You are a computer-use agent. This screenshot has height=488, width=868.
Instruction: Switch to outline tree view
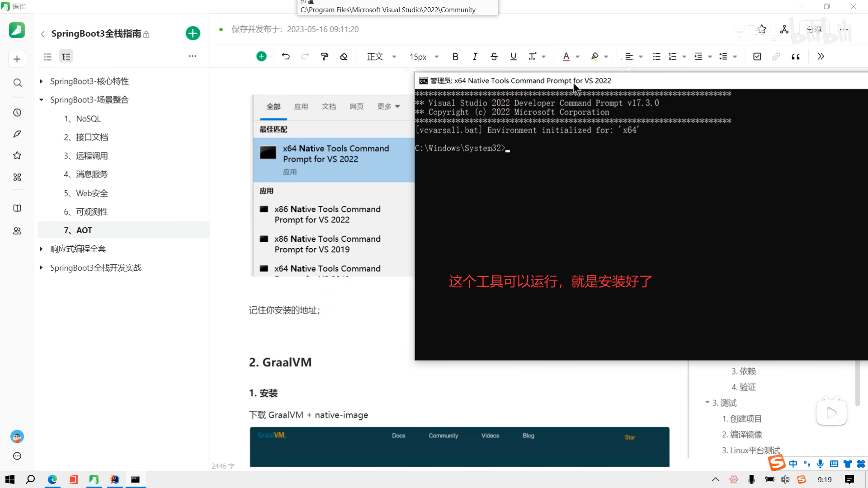pos(66,56)
